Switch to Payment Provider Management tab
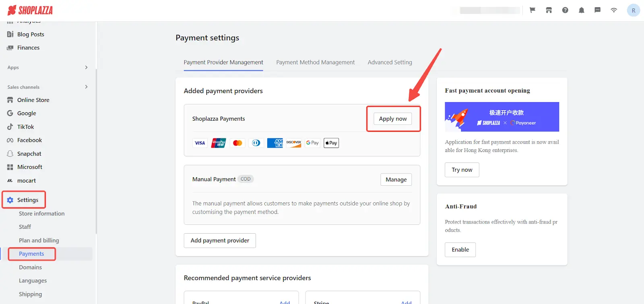This screenshot has height=304, width=644. 223,62
